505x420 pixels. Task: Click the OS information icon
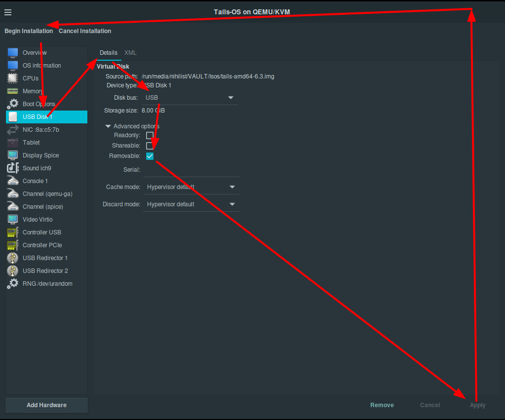tap(13, 65)
